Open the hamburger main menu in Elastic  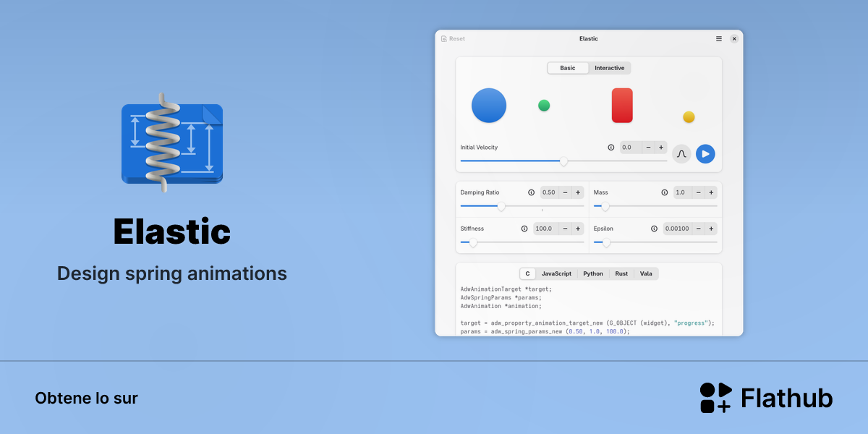point(718,39)
